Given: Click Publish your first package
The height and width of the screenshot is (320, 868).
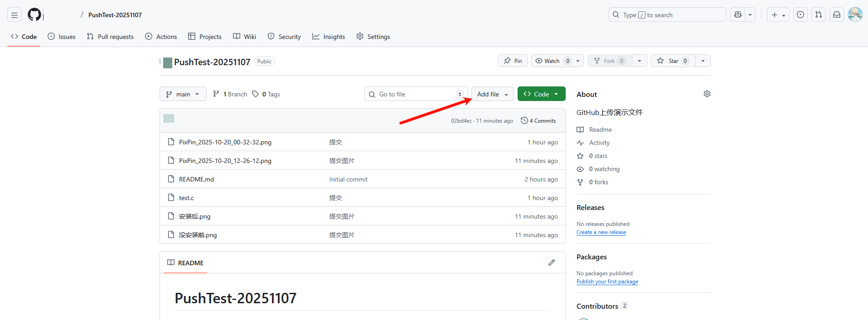Looking at the screenshot, I should tap(607, 282).
